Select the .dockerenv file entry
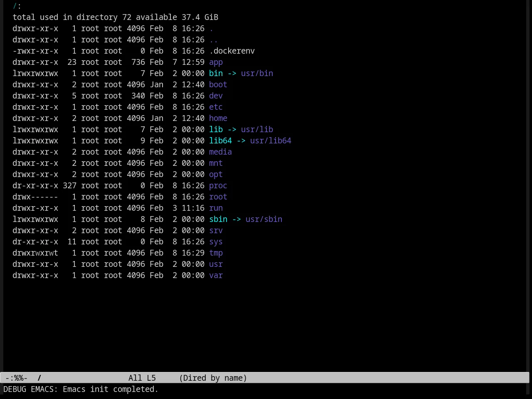 [x=232, y=51]
